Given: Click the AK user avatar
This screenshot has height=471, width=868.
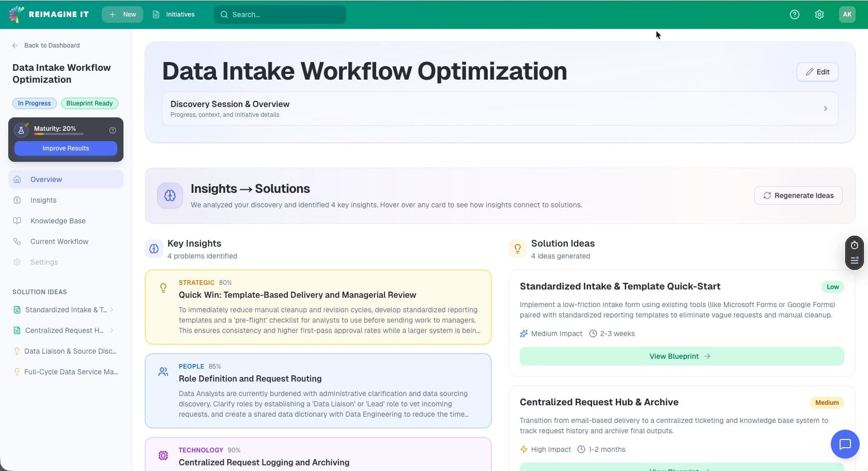Looking at the screenshot, I should click(x=847, y=14).
